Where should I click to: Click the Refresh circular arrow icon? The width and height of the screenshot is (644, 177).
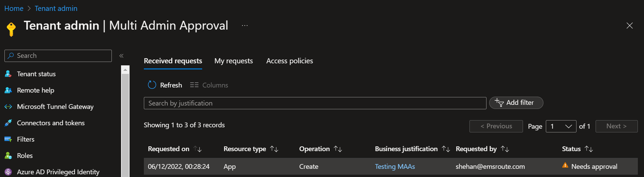coord(152,85)
